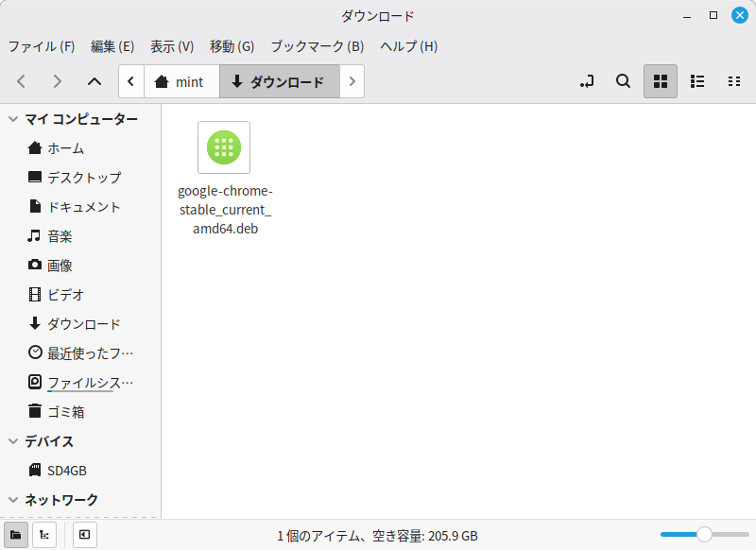The image size is (756, 550).
Task: Click the search magnifier icon
Action: click(x=623, y=81)
